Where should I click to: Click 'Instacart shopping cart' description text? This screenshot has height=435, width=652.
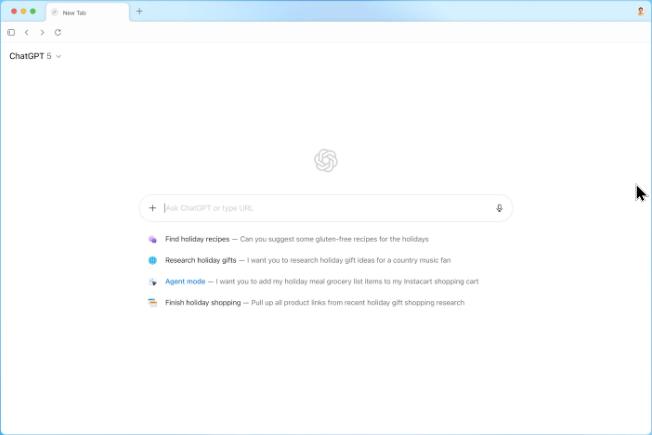441,282
